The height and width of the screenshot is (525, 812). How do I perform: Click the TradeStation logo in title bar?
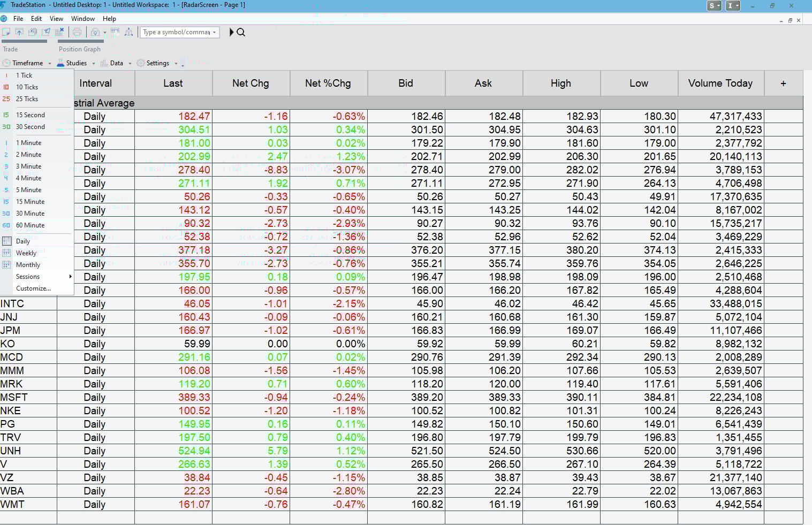coord(4,5)
